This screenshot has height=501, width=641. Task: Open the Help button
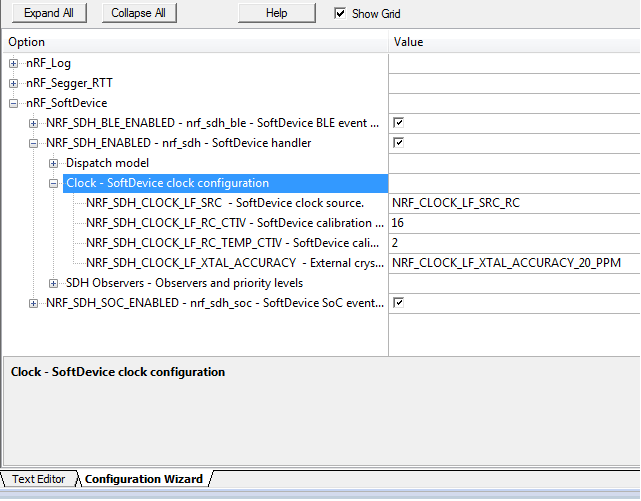pos(277,13)
